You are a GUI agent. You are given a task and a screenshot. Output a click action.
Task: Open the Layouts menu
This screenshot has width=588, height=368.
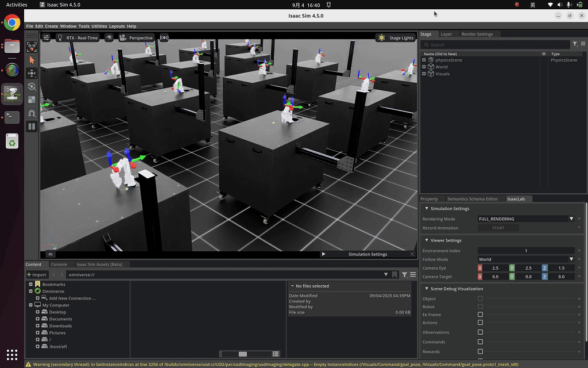(117, 26)
